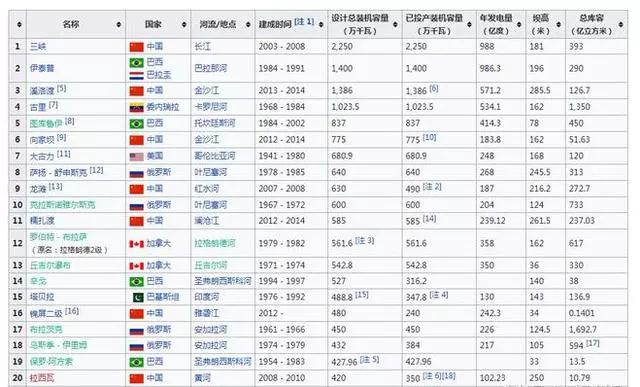The image size is (640, 387).
Task: Sort by the 年发电量 column arrows
Action: [x=519, y=24]
